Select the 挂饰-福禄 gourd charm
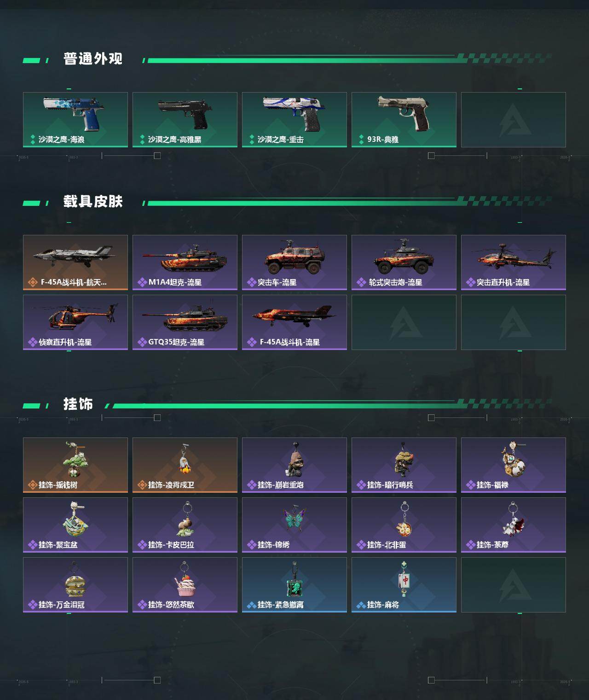 click(514, 465)
